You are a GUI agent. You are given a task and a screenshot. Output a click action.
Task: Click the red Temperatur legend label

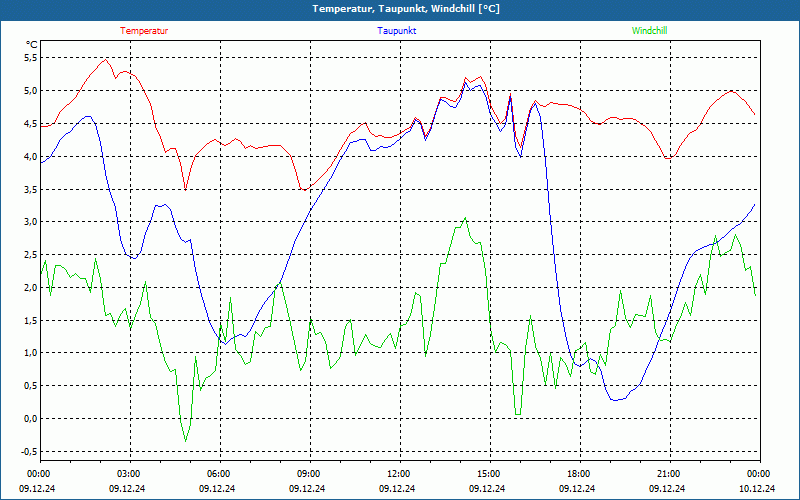[144, 31]
